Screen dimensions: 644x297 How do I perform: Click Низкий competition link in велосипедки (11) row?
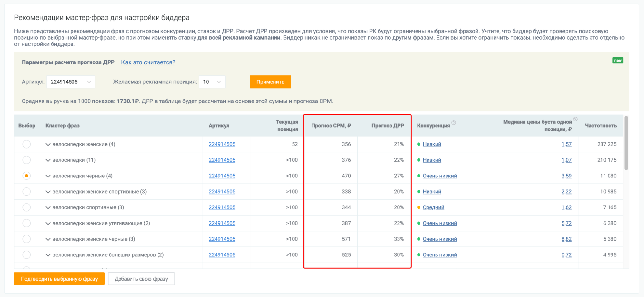(x=432, y=160)
